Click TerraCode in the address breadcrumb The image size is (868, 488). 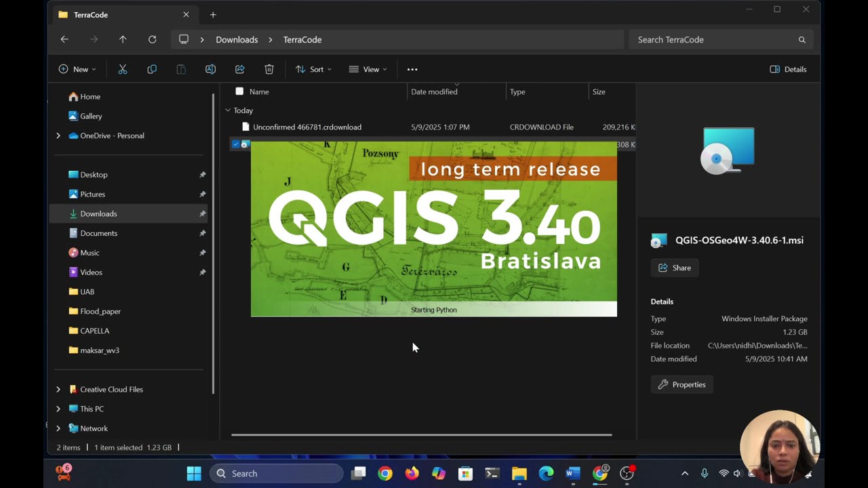click(x=302, y=39)
